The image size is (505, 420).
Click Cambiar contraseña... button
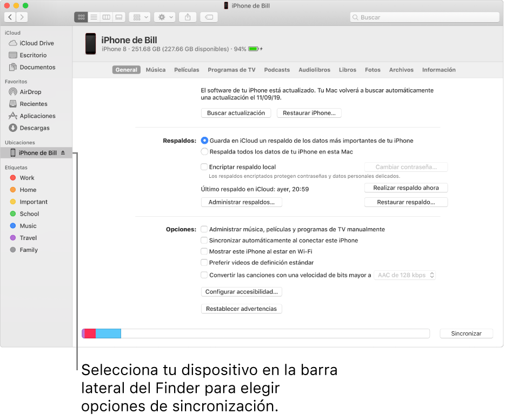tap(406, 167)
